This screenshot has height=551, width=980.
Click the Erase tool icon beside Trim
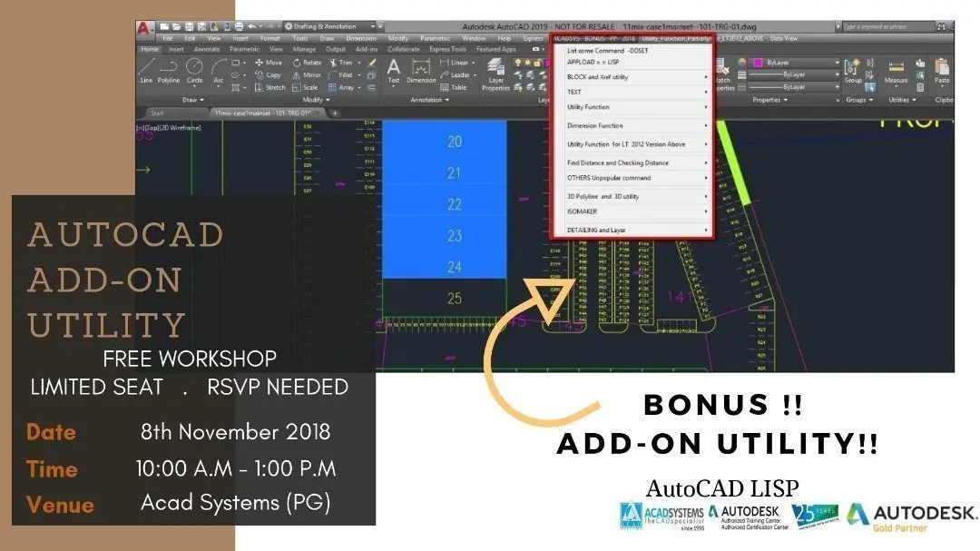pyautogui.click(x=372, y=63)
